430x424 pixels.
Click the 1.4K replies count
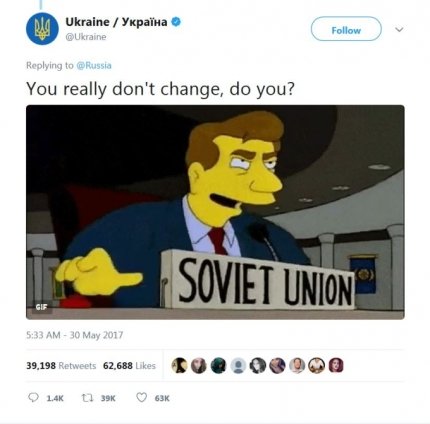click(x=55, y=398)
